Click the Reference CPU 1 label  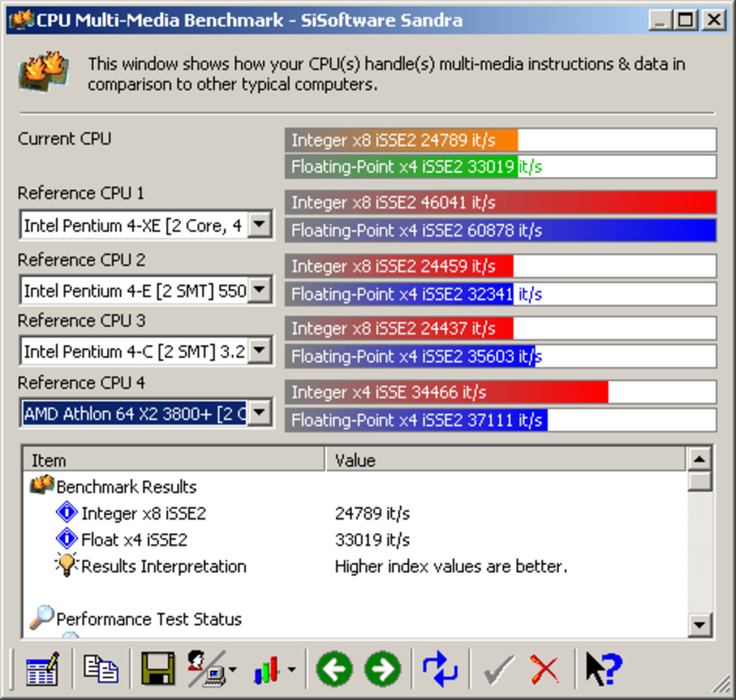click(81, 193)
